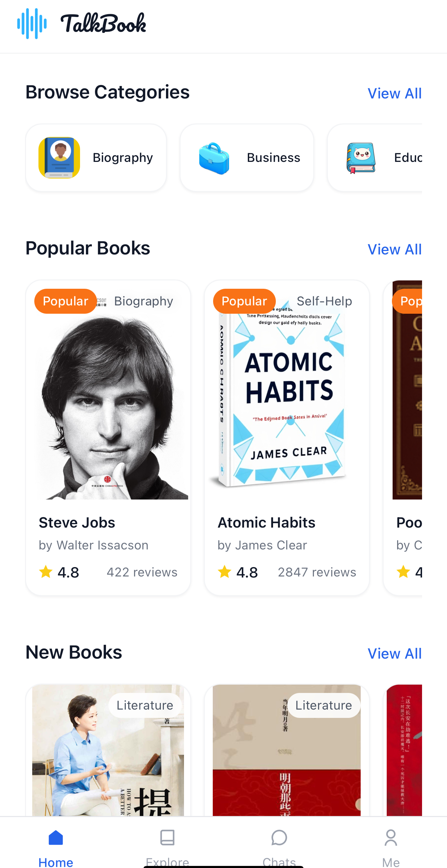Tap the Home icon in bottom navigation
The height and width of the screenshot is (868, 447).
click(56, 838)
